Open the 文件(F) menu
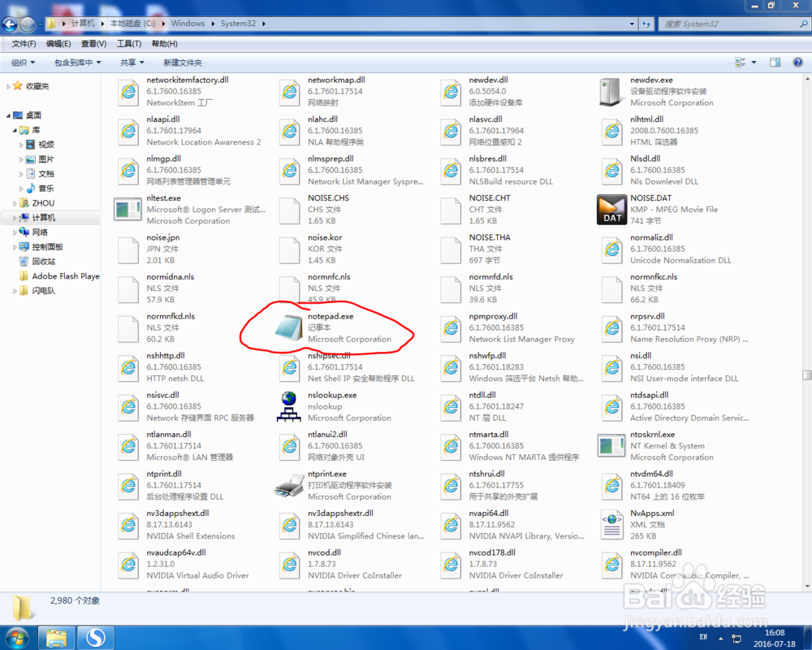The width and height of the screenshot is (812, 650). pyautogui.click(x=24, y=44)
